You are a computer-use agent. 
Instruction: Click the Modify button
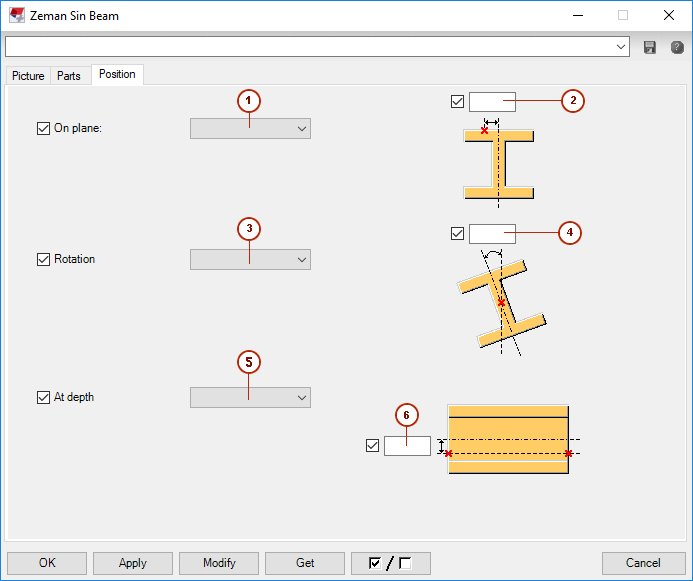219,563
